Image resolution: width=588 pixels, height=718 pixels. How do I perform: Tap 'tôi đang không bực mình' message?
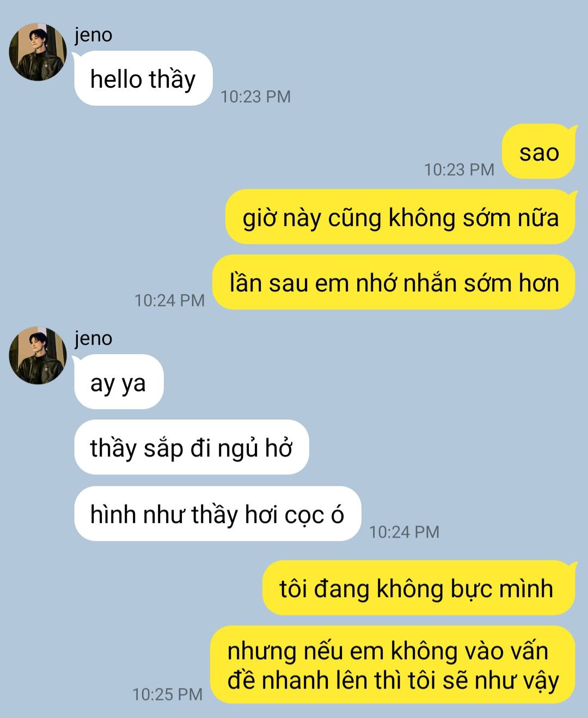coord(419,588)
